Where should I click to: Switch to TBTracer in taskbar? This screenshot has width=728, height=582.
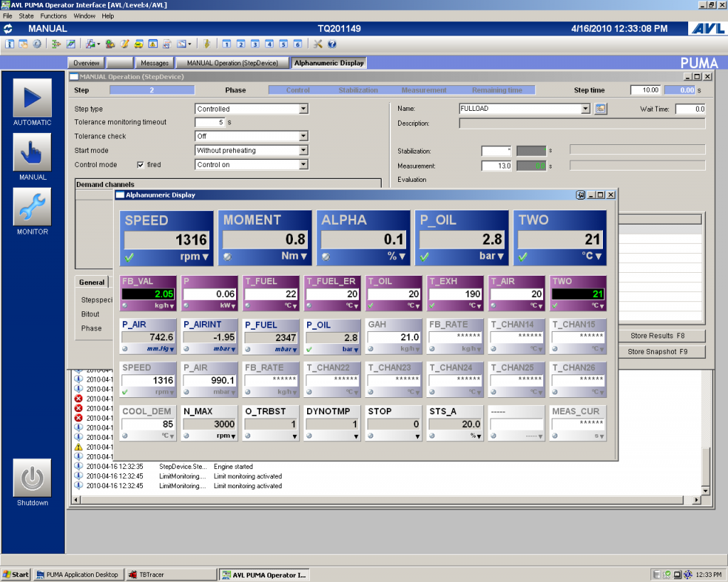[171, 575]
